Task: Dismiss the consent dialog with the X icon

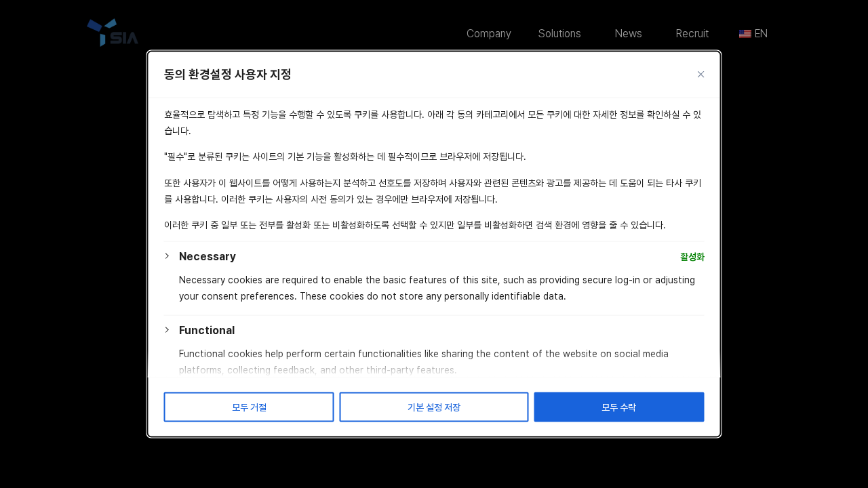Action: tap(701, 74)
